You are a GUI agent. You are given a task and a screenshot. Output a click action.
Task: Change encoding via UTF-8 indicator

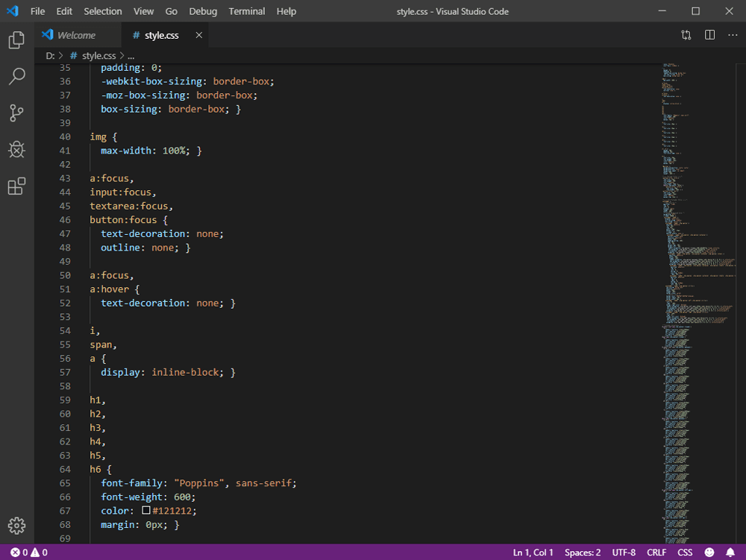tap(624, 553)
